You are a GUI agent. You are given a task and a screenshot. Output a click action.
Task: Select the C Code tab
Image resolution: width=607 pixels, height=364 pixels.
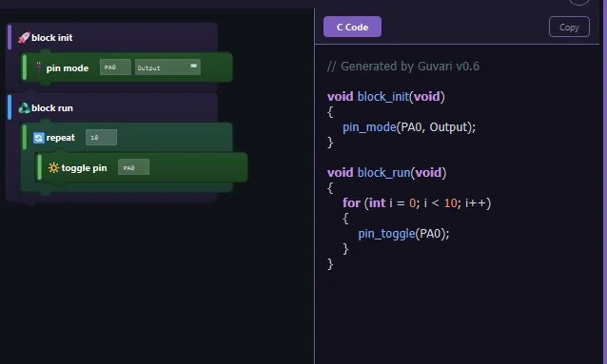352,27
